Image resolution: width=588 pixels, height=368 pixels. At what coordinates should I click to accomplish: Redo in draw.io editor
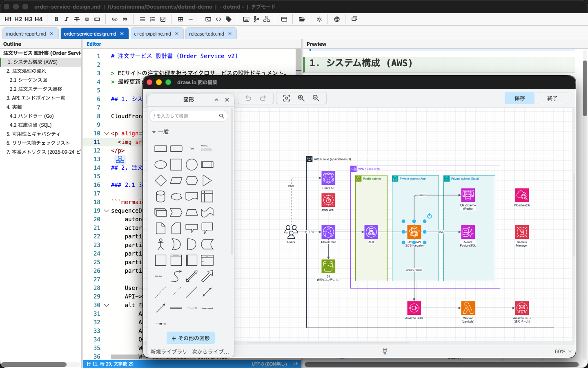tap(263, 98)
